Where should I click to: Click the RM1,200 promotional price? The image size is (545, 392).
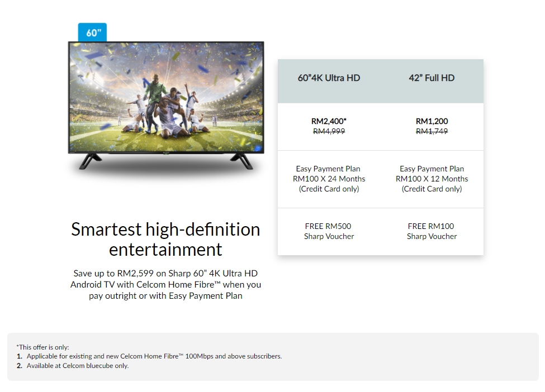tap(432, 121)
